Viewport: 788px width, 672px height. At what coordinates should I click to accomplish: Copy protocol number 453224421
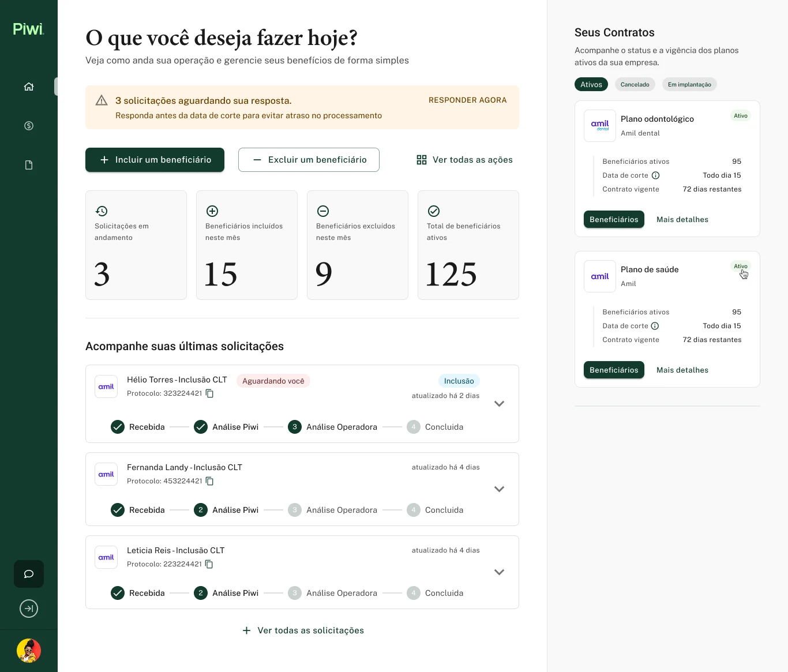click(x=210, y=481)
